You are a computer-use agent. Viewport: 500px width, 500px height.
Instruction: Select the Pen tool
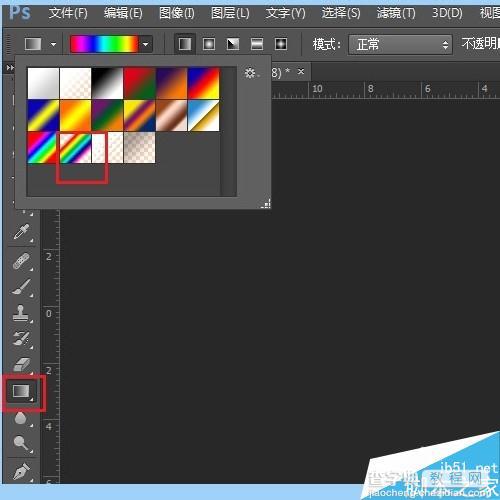point(22,471)
